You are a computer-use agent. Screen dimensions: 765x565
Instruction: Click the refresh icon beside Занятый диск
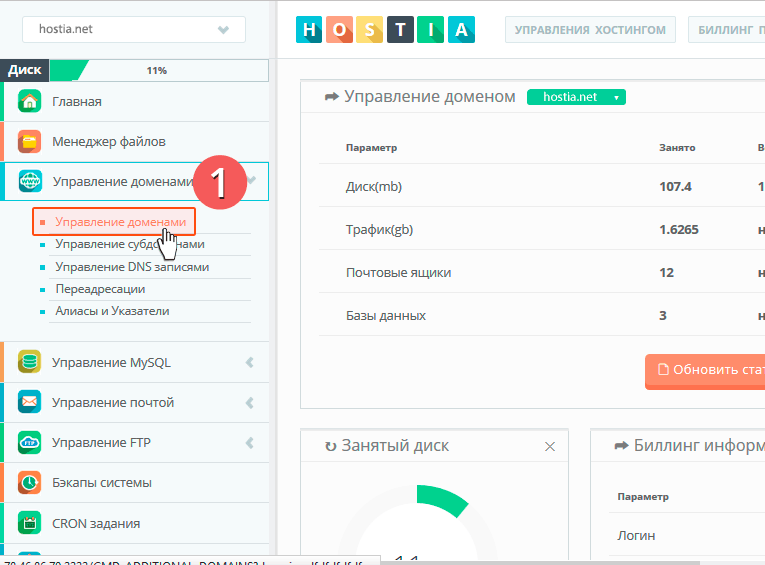(x=330, y=446)
